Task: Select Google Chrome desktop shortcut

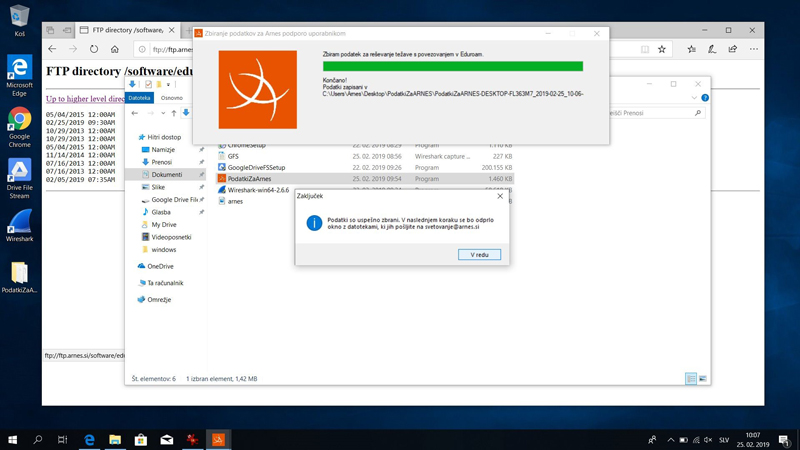Action: pyautogui.click(x=19, y=127)
